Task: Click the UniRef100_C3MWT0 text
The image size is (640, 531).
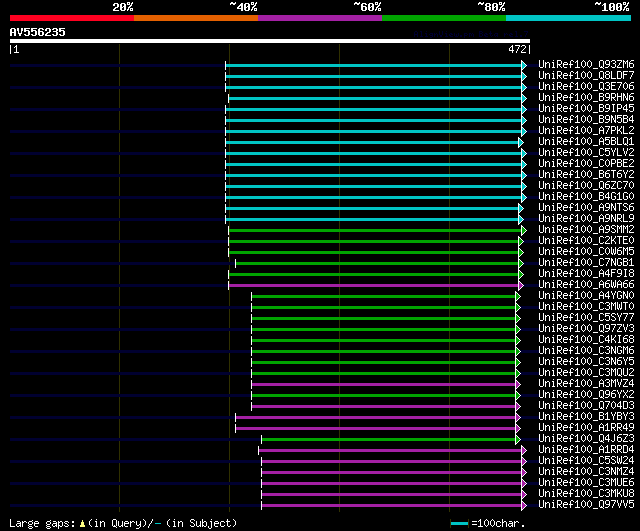Action: pyautogui.click(x=586, y=307)
